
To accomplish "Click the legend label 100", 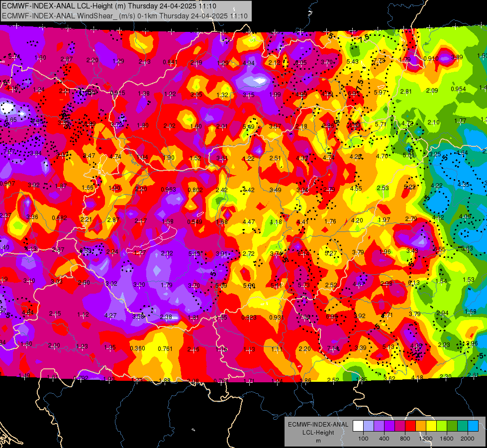I will click(x=363, y=439).
